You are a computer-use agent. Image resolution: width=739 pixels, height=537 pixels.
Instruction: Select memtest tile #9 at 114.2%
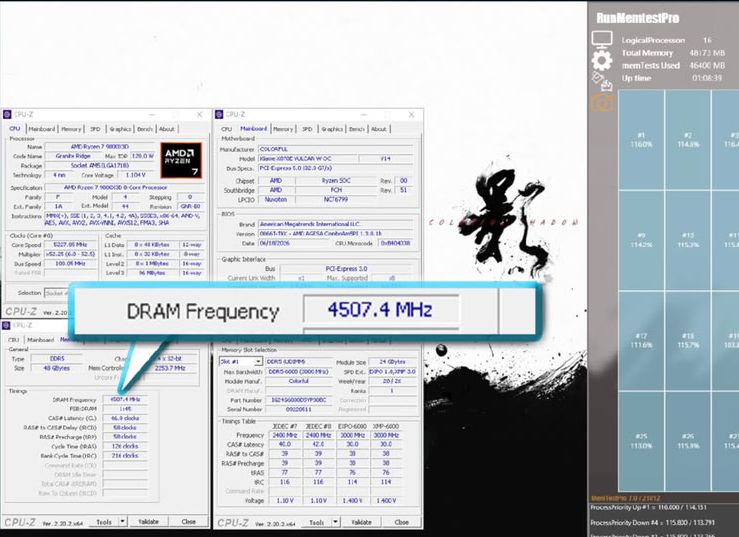pyautogui.click(x=641, y=240)
